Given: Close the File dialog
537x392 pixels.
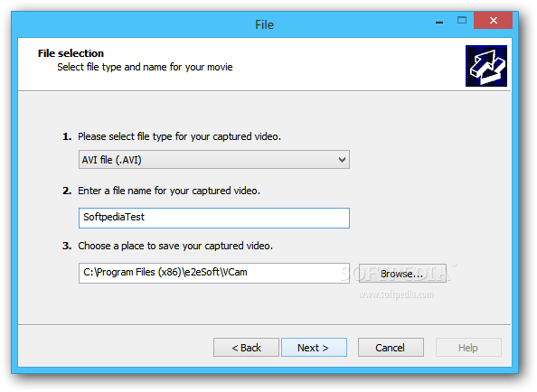Looking at the screenshot, I should point(494,21).
